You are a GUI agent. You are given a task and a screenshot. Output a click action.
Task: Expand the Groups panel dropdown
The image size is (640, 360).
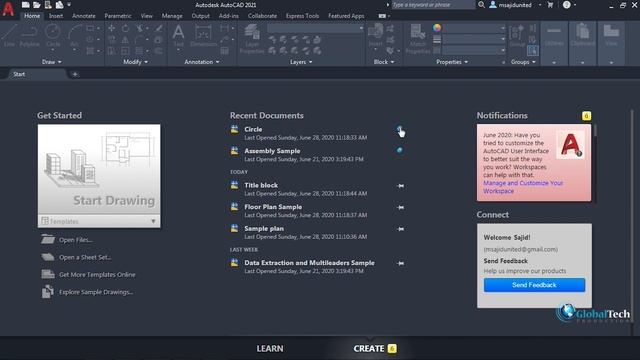(x=523, y=62)
